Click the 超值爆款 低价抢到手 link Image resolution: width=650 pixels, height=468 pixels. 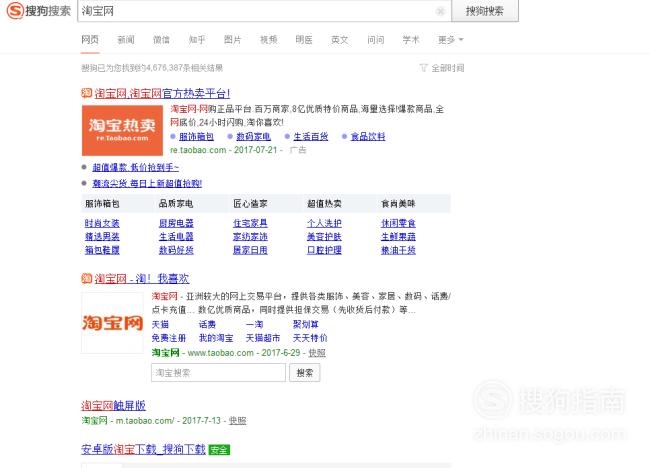136,167
